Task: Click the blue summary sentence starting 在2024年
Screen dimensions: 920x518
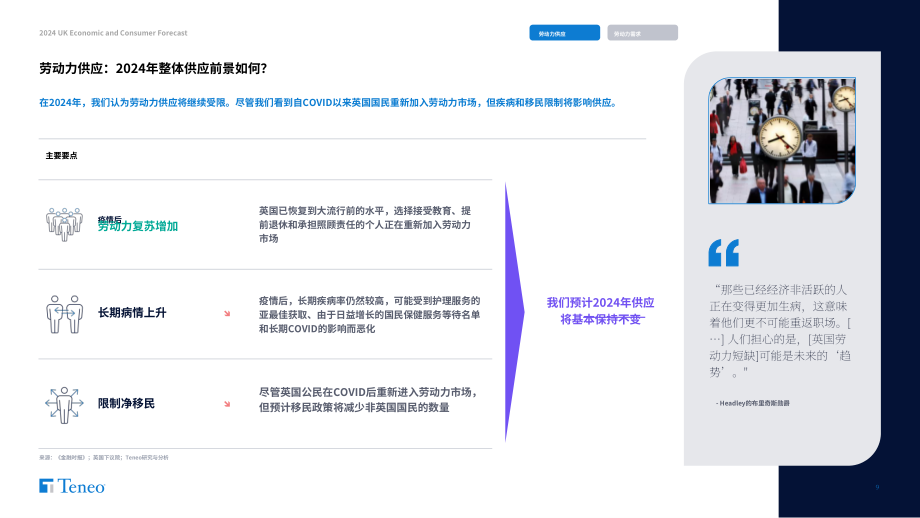Action: [329, 103]
